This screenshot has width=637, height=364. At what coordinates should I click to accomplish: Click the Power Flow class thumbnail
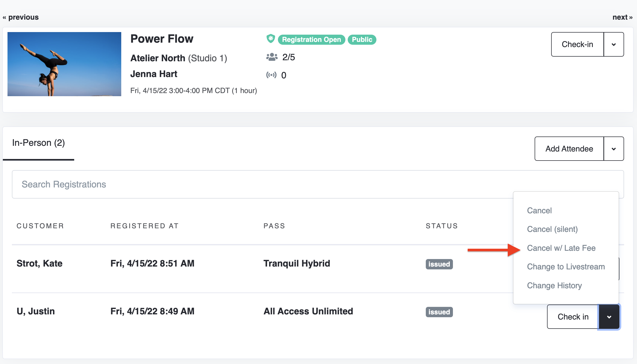point(64,64)
